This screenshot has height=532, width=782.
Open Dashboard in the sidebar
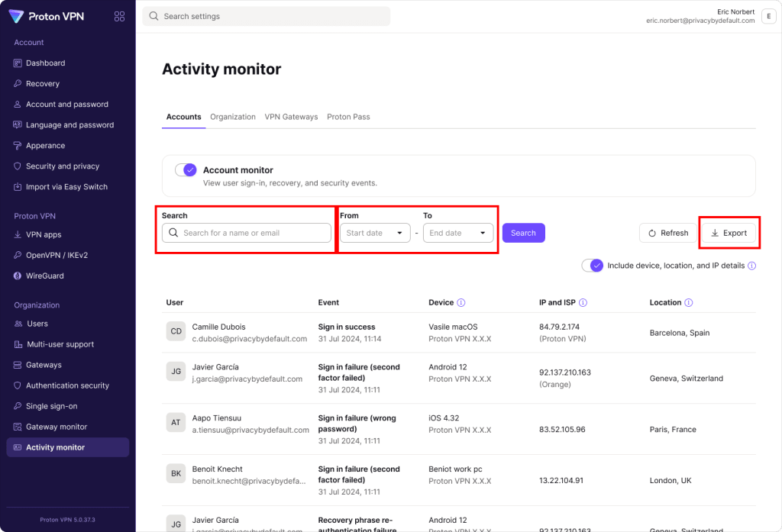68,63
